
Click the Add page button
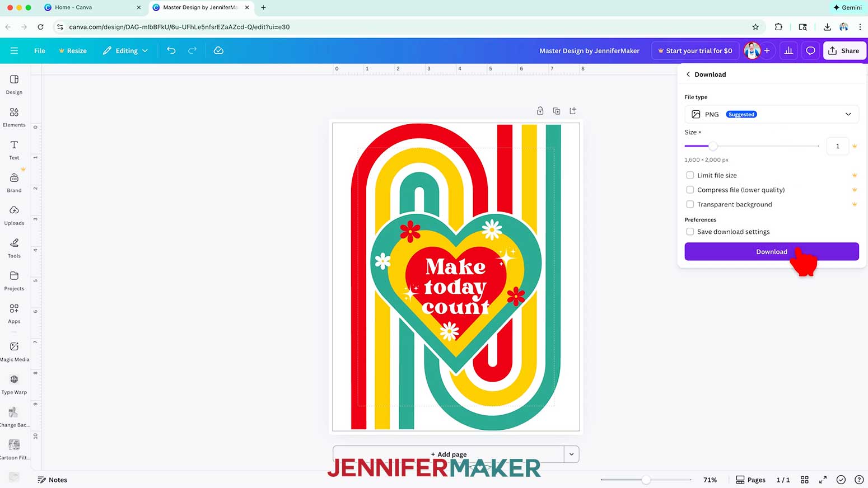coord(449,454)
